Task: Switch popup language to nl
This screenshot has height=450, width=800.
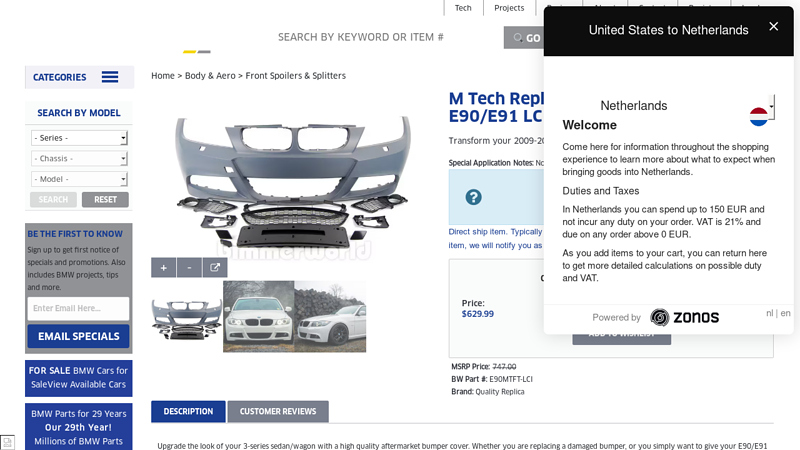Action: click(769, 313)
